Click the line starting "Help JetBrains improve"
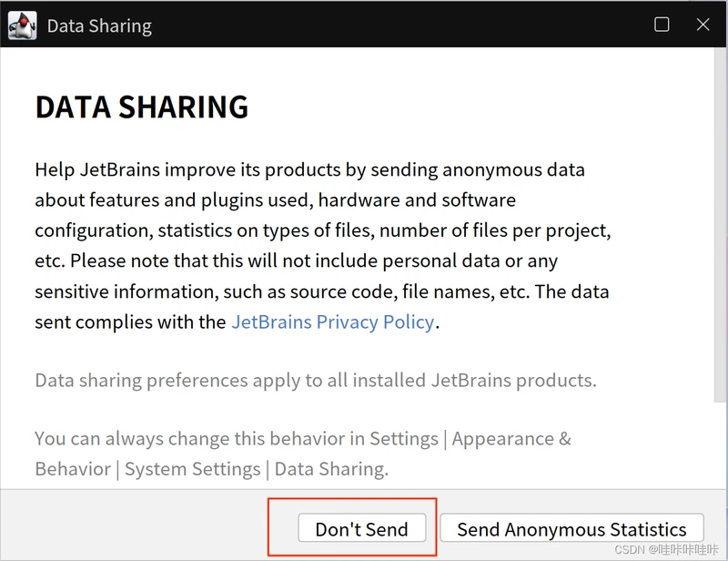728x561 pixels. (x=309, y=169)
